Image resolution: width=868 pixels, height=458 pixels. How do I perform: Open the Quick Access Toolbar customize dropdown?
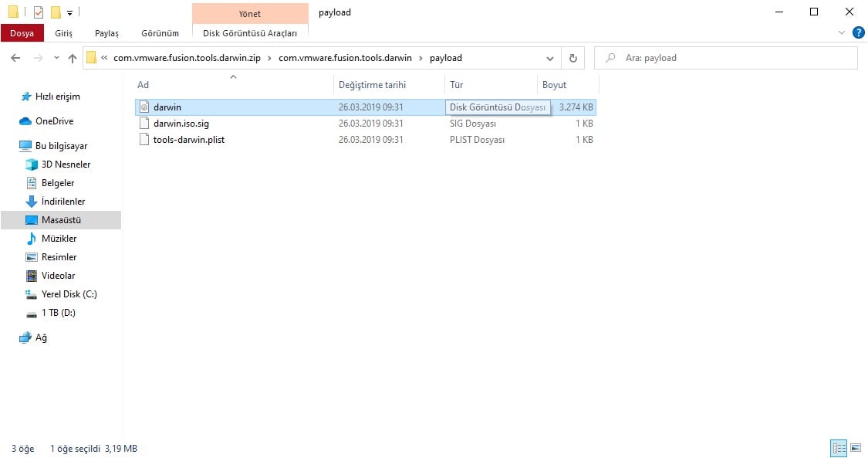point(69,12)
